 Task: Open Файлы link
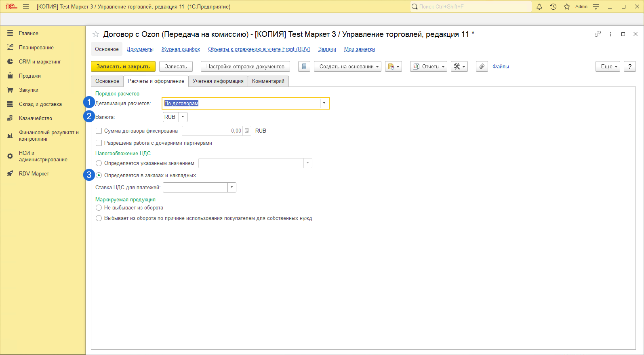tap(501, 67)
